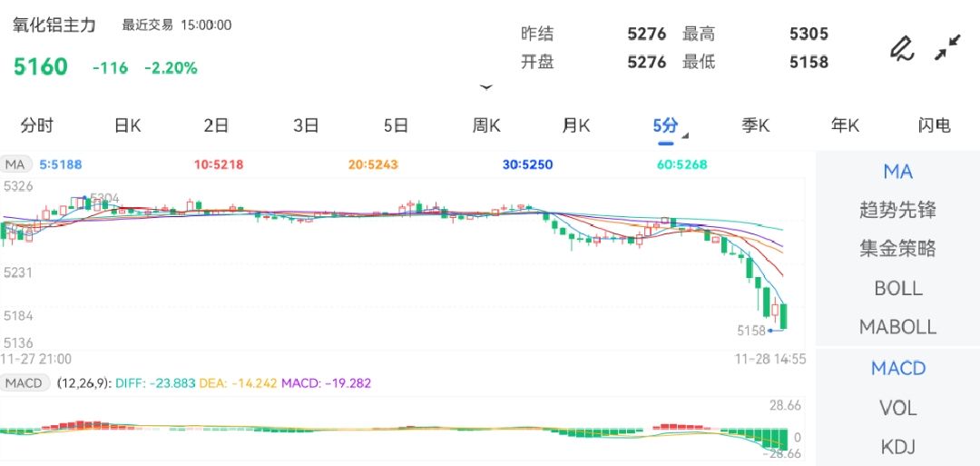Click the last green candlestick on chart

point(784,316)
